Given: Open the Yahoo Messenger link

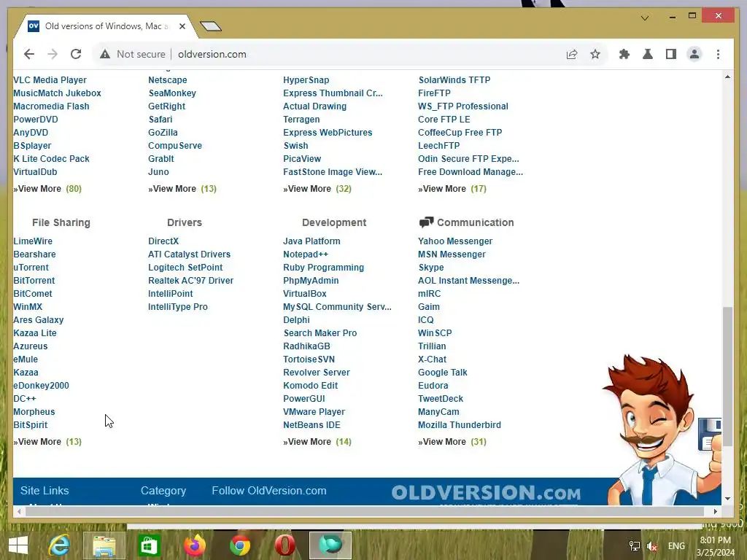Looking at the screenshot, I should click(455, 241).
